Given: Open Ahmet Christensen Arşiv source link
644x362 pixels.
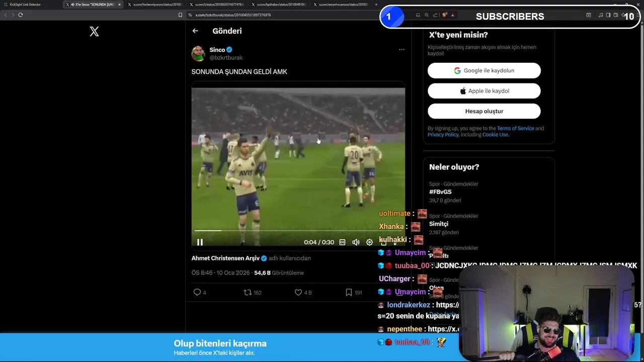Looking at the screenshot, I should tap(225, 258).
